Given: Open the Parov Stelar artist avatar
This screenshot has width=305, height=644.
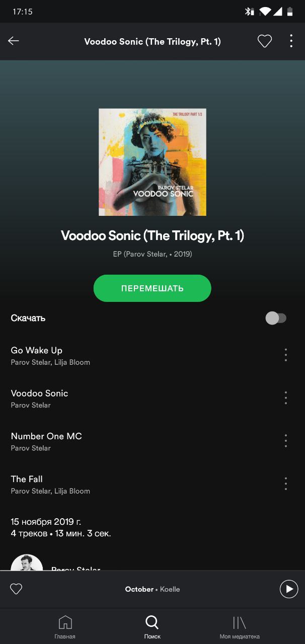Looking at the screenshot, I should [x=27, y=562].
